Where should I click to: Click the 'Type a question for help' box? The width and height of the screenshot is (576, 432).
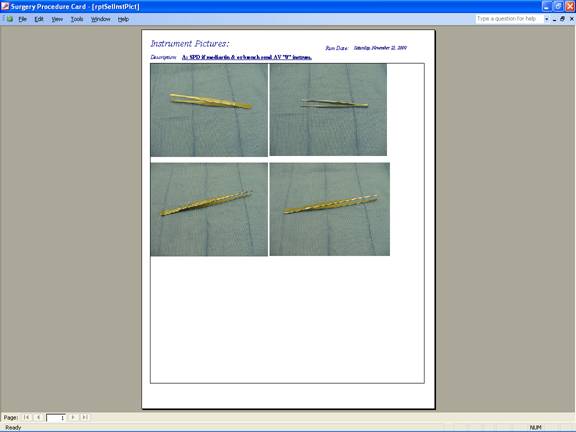(509, 19)
